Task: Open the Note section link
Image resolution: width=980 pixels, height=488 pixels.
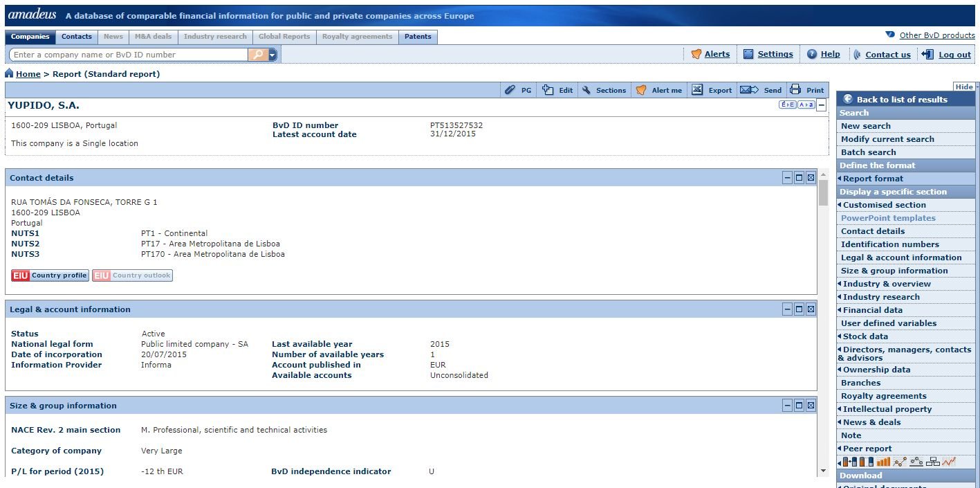Action: point(851,435)
